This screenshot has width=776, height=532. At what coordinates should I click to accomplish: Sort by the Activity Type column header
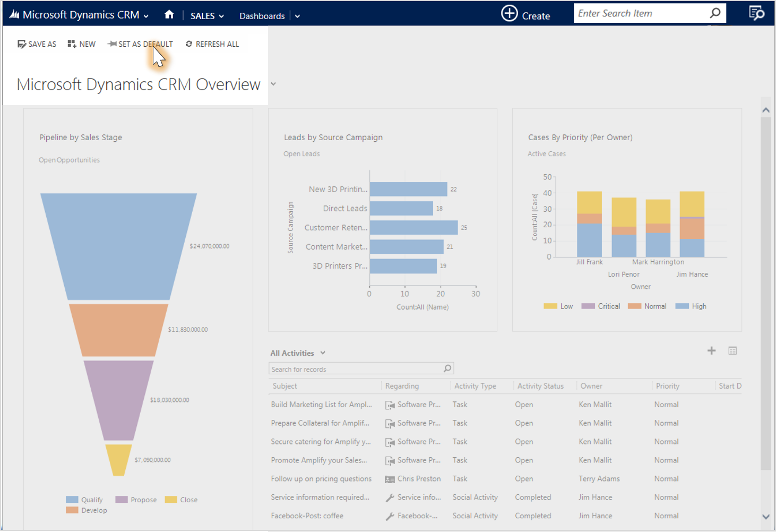(x=475, y=386)
